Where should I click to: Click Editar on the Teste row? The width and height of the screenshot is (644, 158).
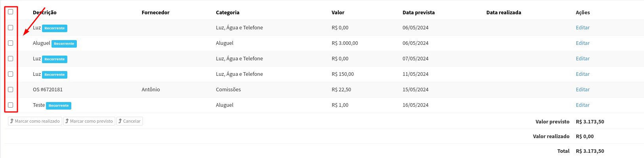(583, 105)
